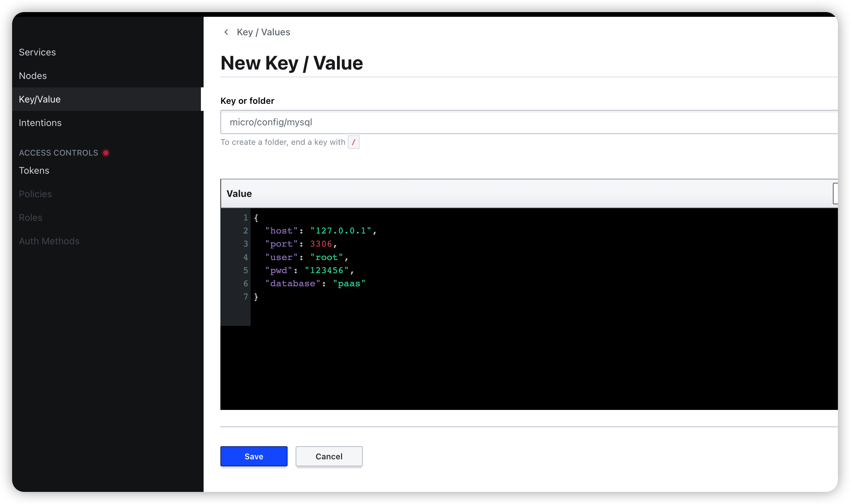Click the Value panel header label
Image resolution: width=850 pixels, height=504 pixels.
[x=239, y=194]
